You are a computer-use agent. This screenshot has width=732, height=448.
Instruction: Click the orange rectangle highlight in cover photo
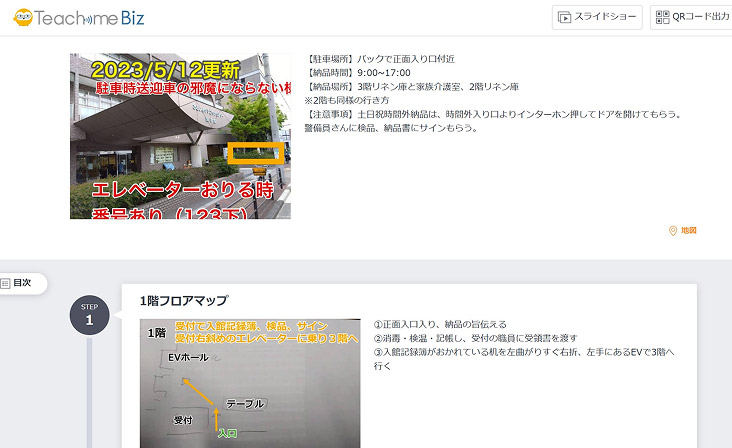coord(256,153)
